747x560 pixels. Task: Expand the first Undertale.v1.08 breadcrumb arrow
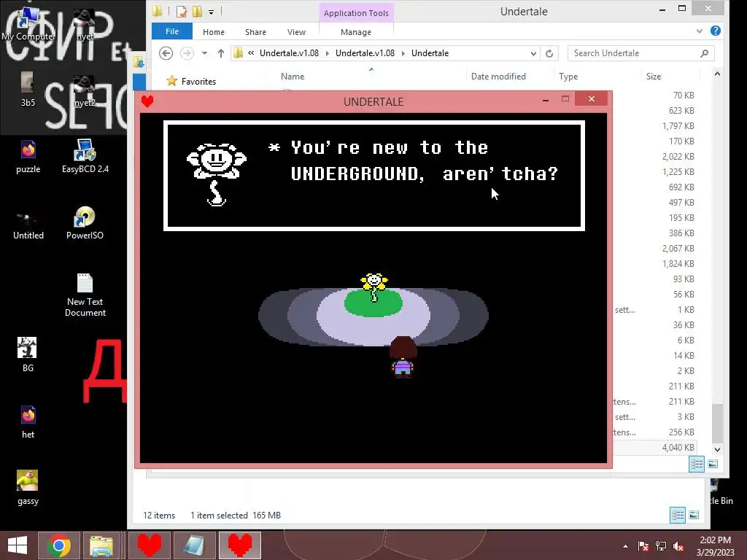(328, 53)
